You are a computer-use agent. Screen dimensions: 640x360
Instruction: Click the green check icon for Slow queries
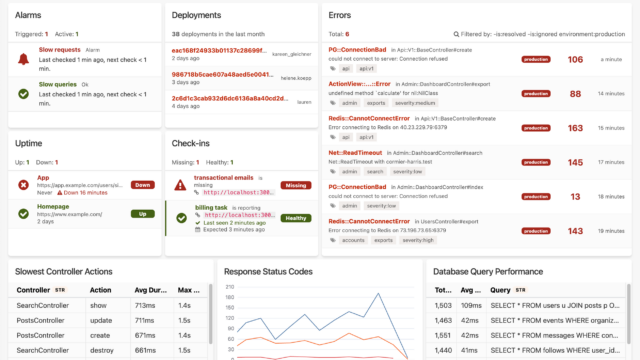24,94
